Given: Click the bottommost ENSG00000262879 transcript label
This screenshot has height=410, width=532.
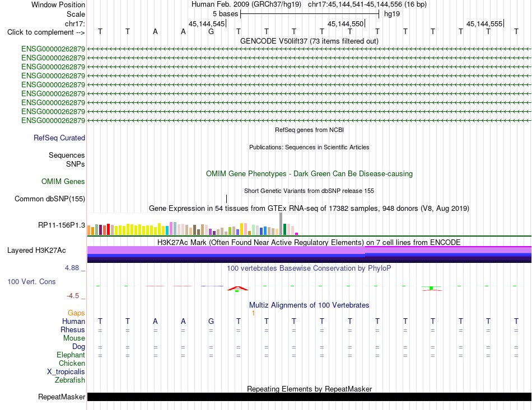Looking at the screenshot, I should pos(53,121).
